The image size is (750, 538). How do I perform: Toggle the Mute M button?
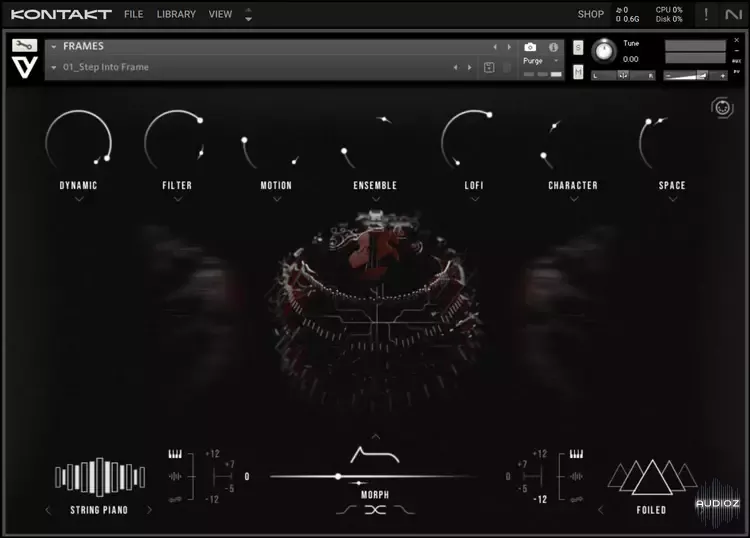coord(578,72)
